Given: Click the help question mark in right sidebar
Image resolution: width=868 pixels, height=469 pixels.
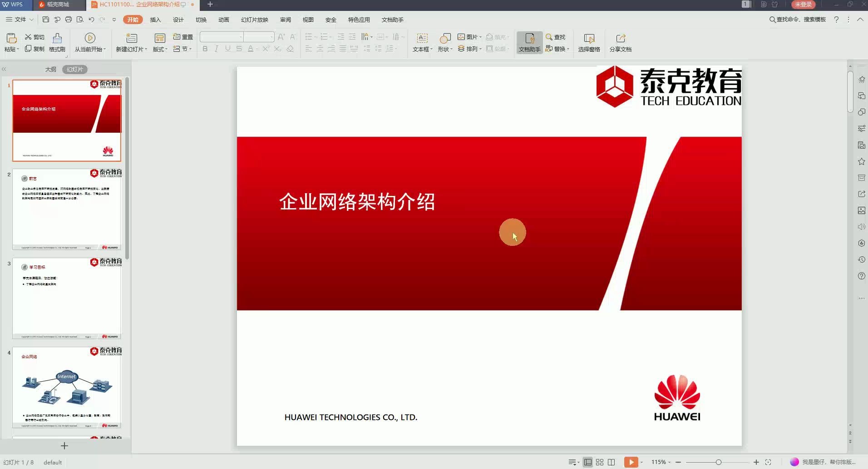Looking at the screenshot, I should pyautogui.click(x=861, y=276).
